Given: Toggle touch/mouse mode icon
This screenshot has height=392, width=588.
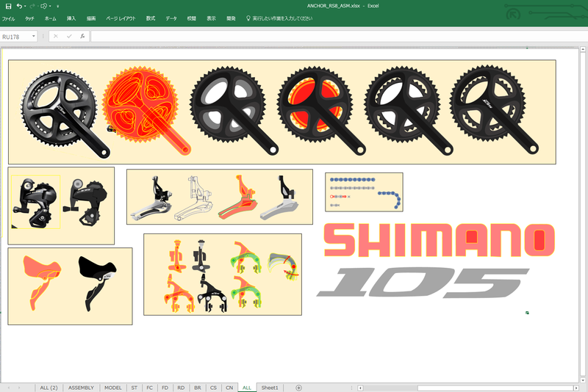Looking at the screenshot, I should click(x=44, y=6).
